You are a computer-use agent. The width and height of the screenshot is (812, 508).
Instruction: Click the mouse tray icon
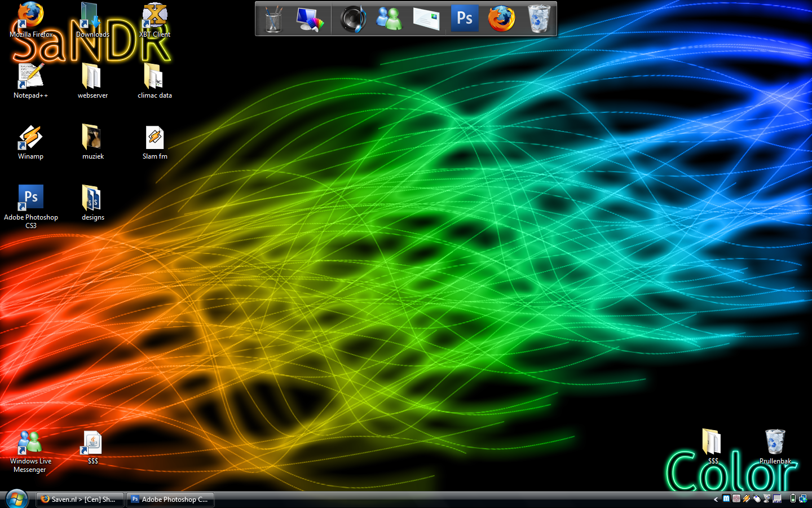coord(756,499)
